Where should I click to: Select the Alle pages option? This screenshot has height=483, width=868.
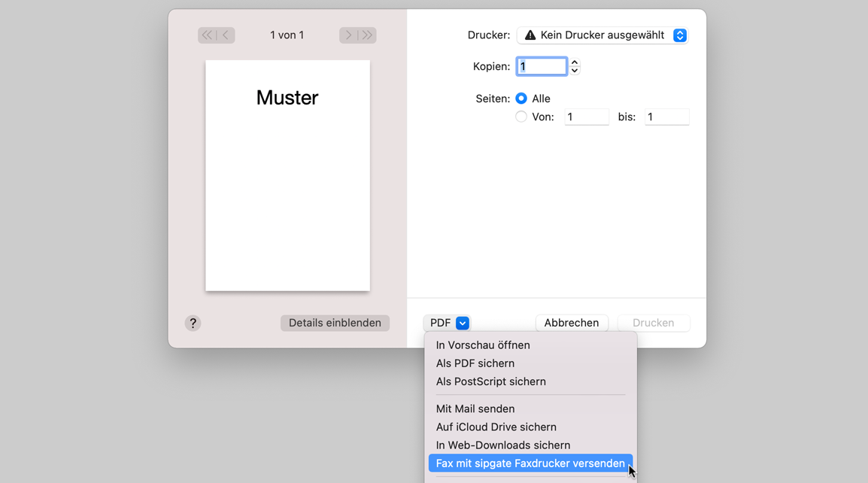click(x=523, y=98)
